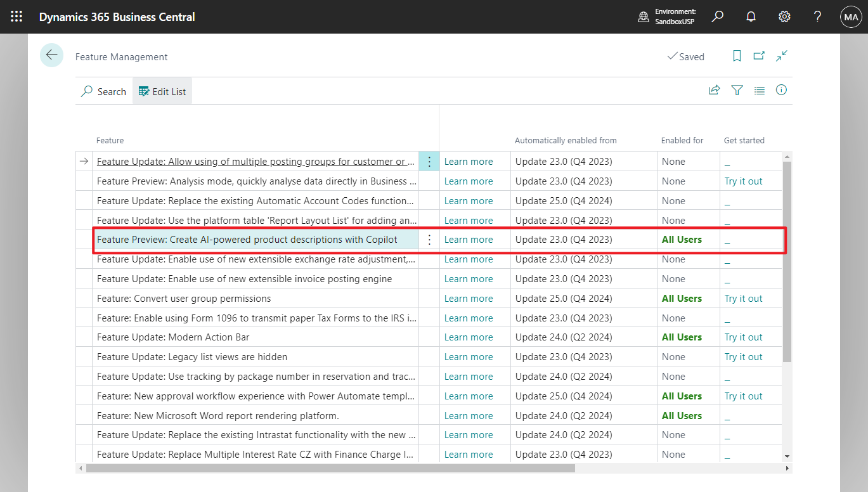
Task: Try it out for Feature: Convert user group permissions
Action: (743, 298)
